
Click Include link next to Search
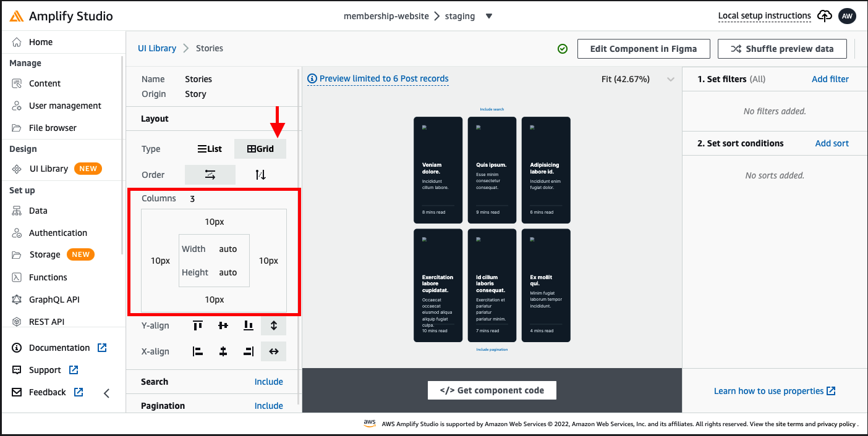(x=268, y=382)
